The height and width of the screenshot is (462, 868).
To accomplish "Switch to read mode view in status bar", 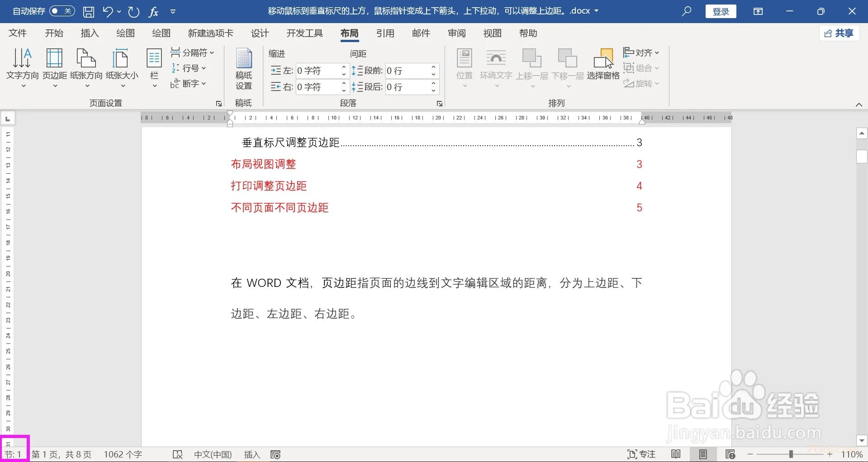I will (676, 454).
